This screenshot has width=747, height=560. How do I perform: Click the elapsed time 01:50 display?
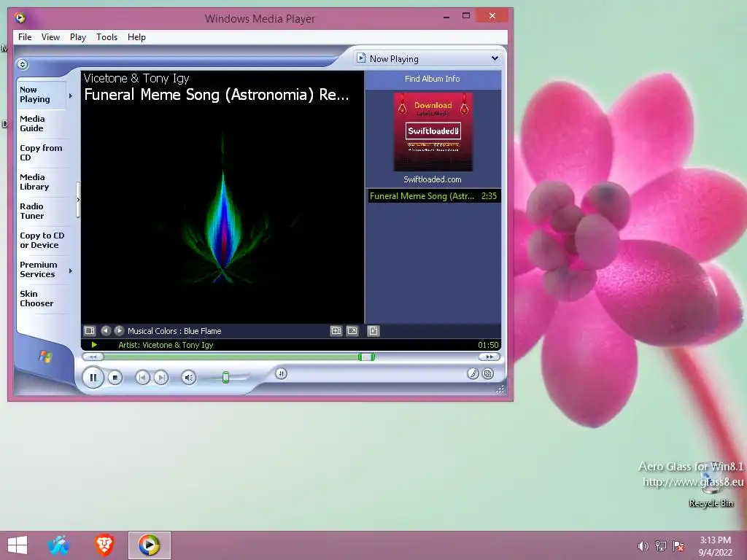click(x=488, y=345)
